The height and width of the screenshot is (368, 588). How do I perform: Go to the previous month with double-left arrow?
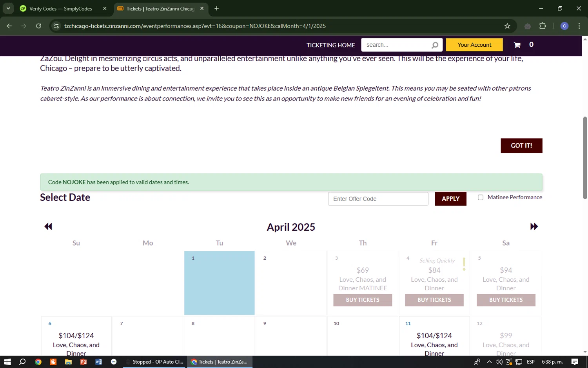[48, 226]
